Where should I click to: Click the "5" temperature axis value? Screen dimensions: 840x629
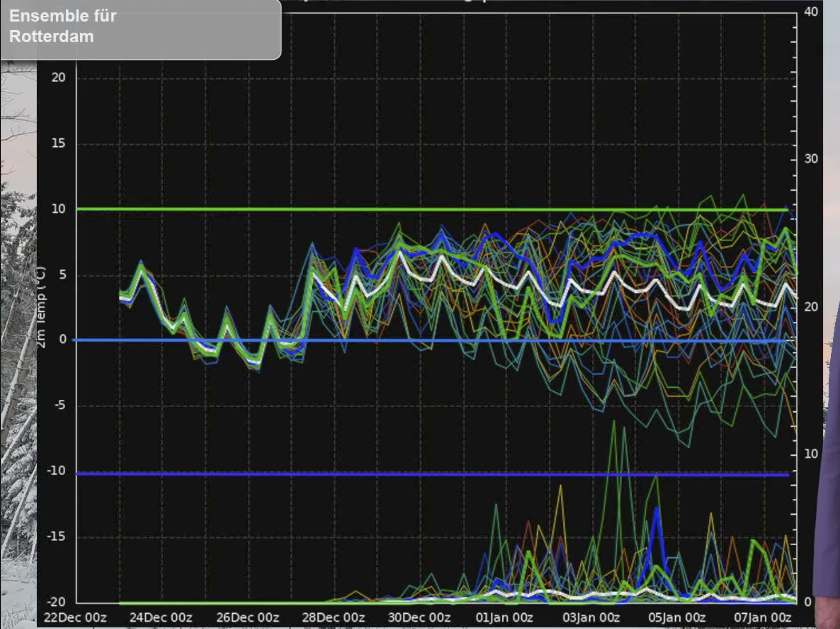[x=63, y=275]
